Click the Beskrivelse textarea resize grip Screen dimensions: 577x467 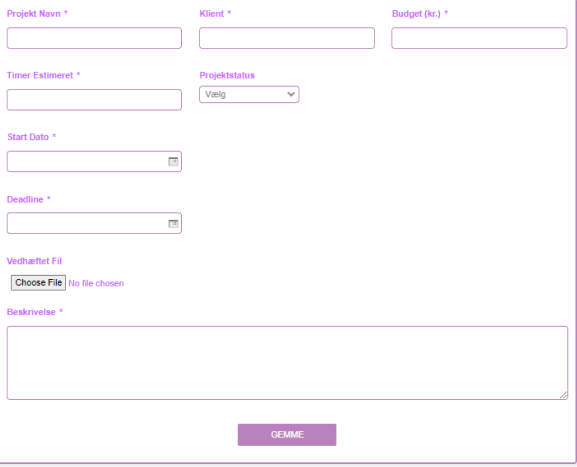point(563,395)
